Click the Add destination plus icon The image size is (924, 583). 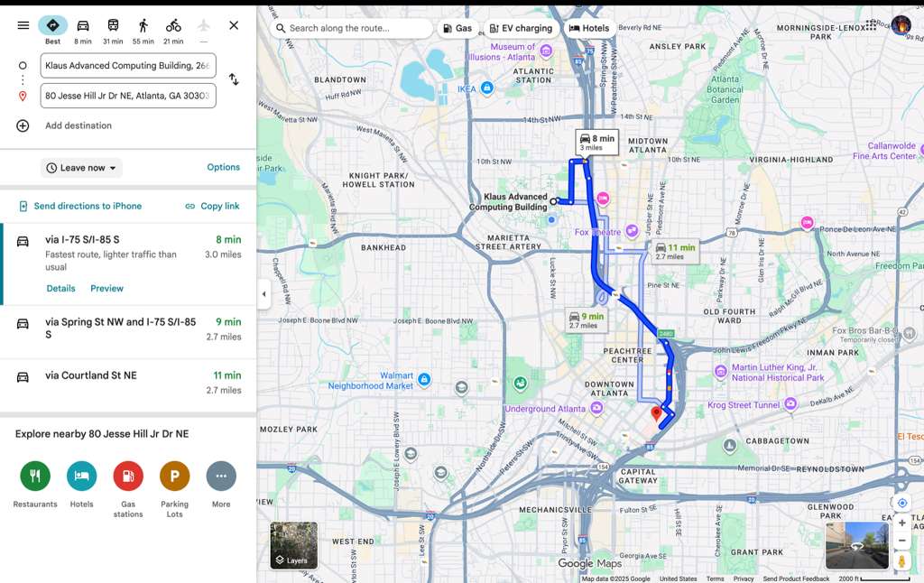[23, 125]
